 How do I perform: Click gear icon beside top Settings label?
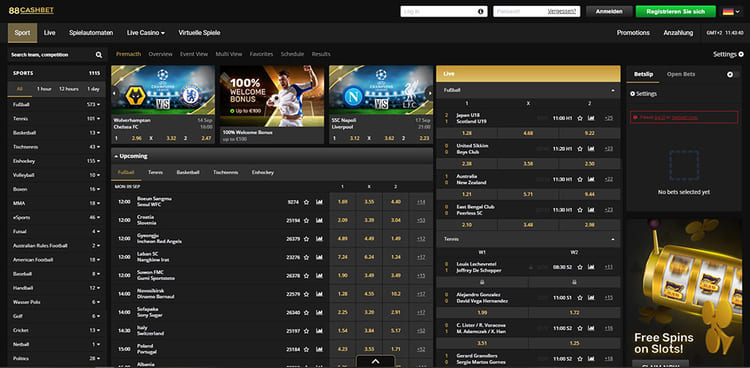point(741,55)
